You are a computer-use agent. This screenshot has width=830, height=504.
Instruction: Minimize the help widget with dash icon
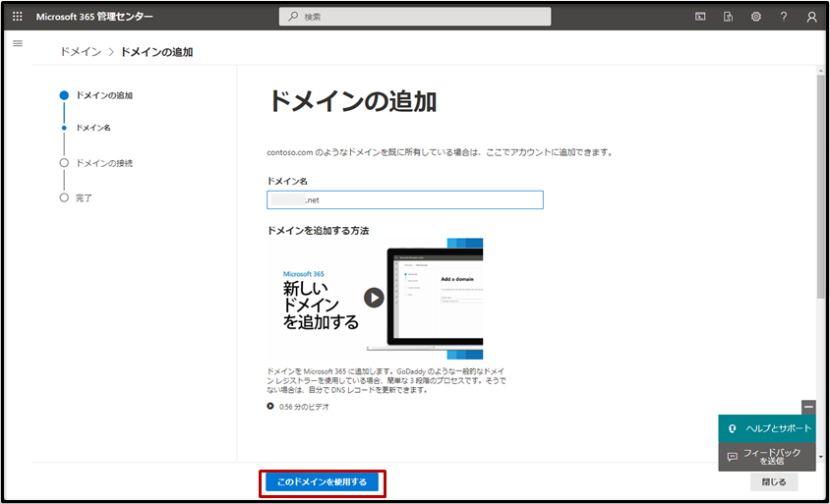[x=808, y=407]
